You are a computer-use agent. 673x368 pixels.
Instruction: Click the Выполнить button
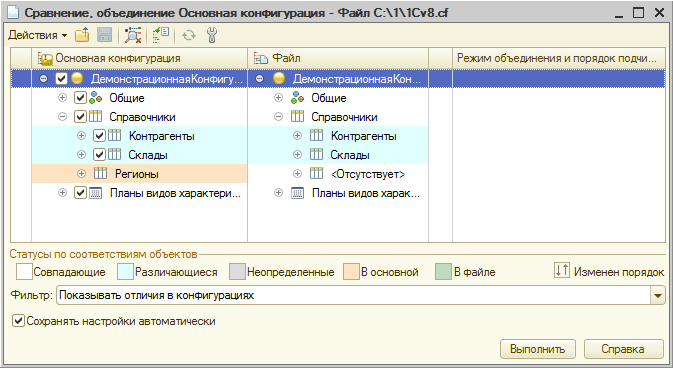tap(537, 349)
